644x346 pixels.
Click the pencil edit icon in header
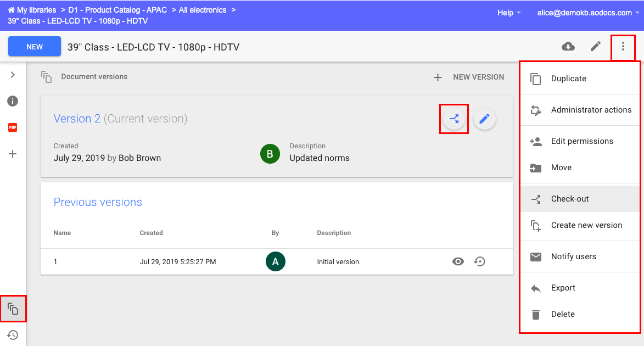pos(596,47)
